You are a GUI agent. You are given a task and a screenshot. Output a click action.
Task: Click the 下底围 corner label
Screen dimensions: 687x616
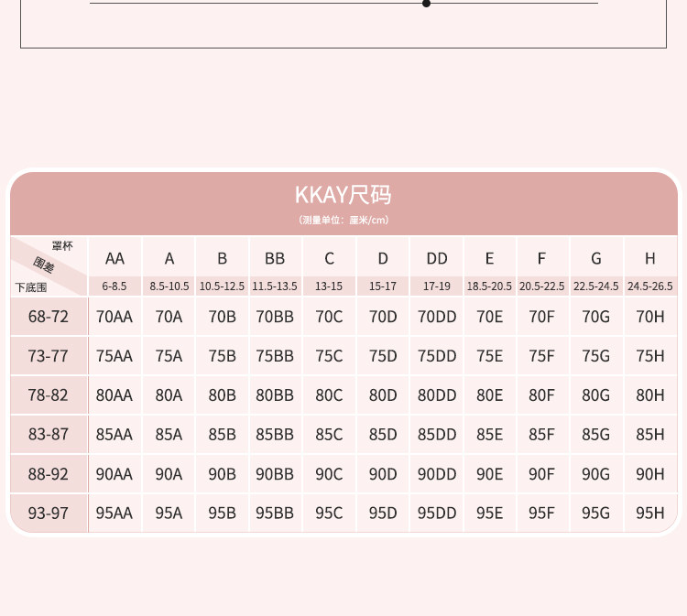[x=30, y=287]
